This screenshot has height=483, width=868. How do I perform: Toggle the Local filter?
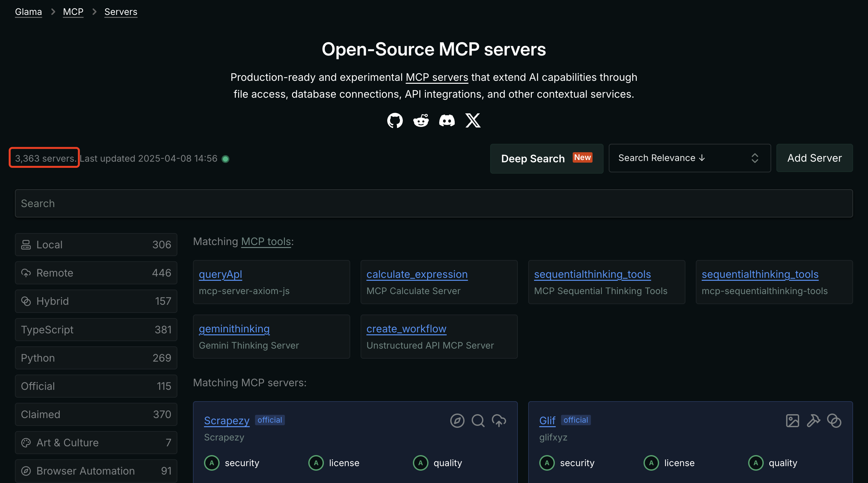[x=96, y=245]
